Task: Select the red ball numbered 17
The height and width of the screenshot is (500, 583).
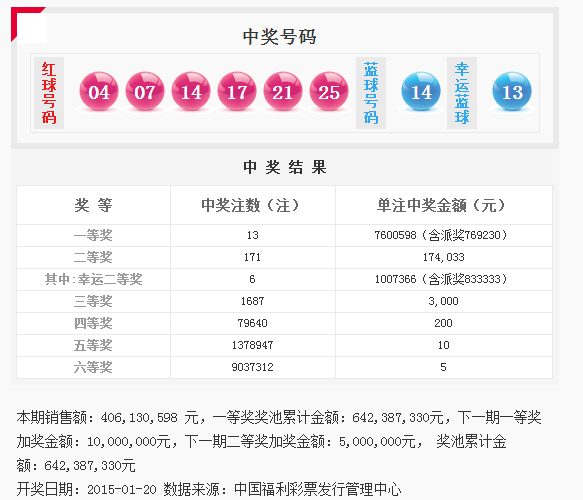Action: [237, 91]
